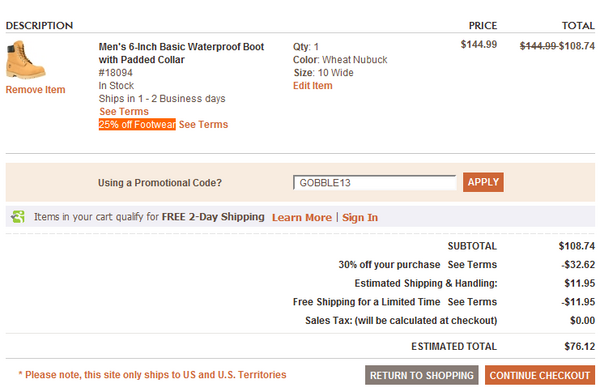600x392 pixels.
Task: Click Continue Checkout button
Action: (540, 375)
